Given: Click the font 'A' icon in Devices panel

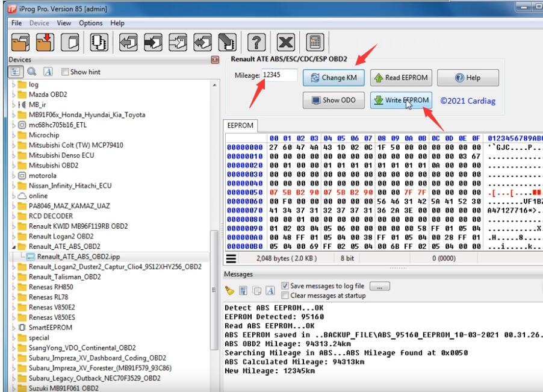Looking at the screenshot, I should click(48, 72).
